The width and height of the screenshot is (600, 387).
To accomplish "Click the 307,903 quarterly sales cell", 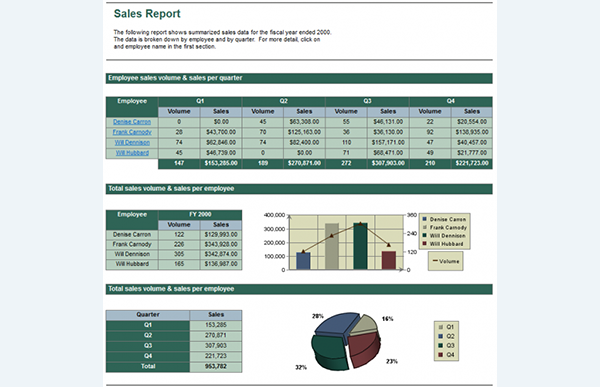I will pos(216,346).
